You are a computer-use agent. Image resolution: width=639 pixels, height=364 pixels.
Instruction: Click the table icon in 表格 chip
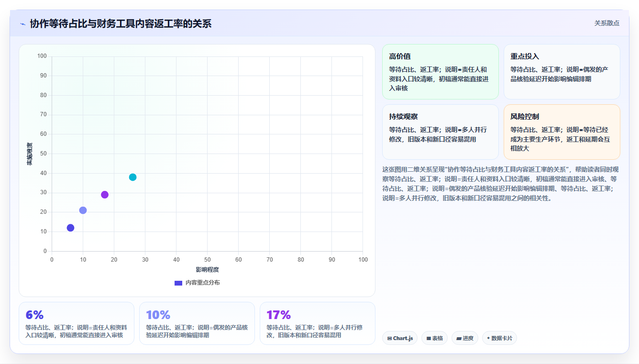pos(429,339)
